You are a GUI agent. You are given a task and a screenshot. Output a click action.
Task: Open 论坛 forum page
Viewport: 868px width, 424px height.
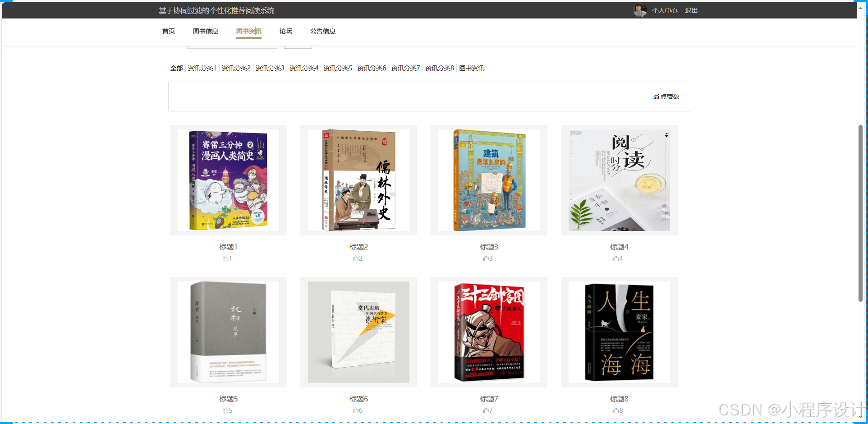(x=286, y=31)
